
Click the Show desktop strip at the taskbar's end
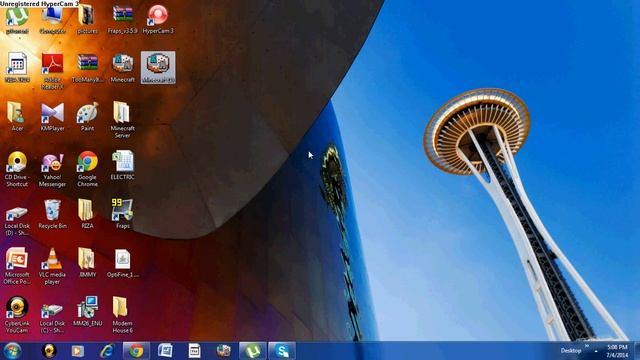[x=637, y=351]
